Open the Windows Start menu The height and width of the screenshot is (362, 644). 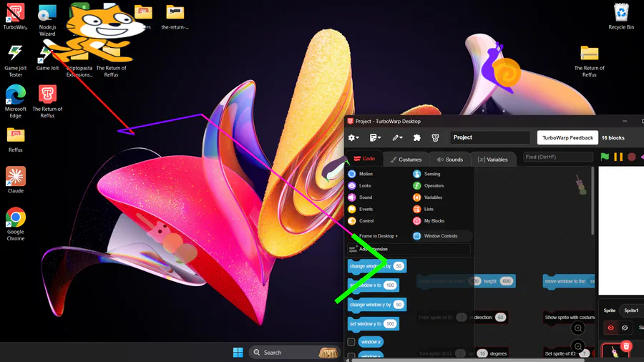coord(238,352)
